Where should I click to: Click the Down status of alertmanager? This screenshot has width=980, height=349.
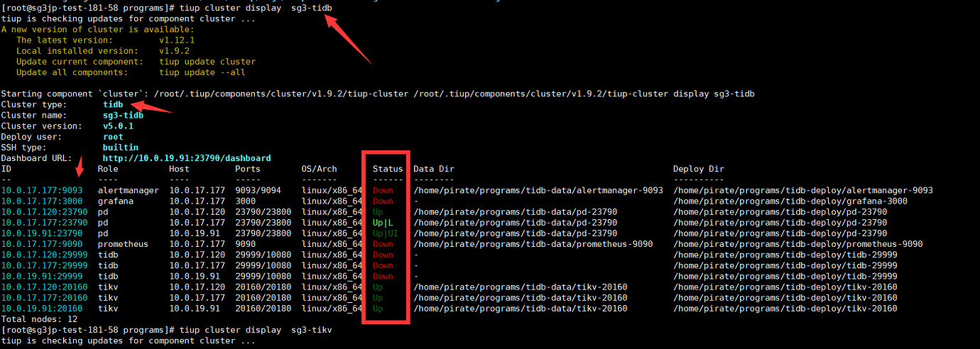tap(383, 190)
